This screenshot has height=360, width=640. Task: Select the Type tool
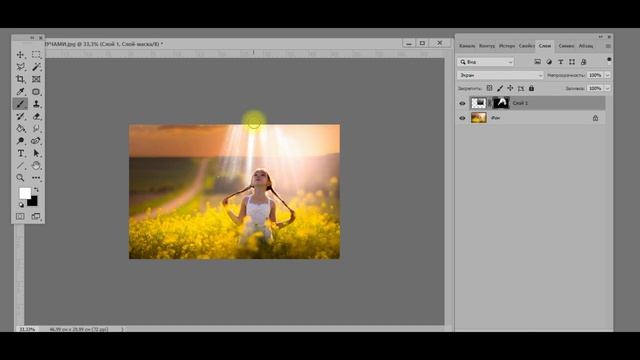coord(20,153)
